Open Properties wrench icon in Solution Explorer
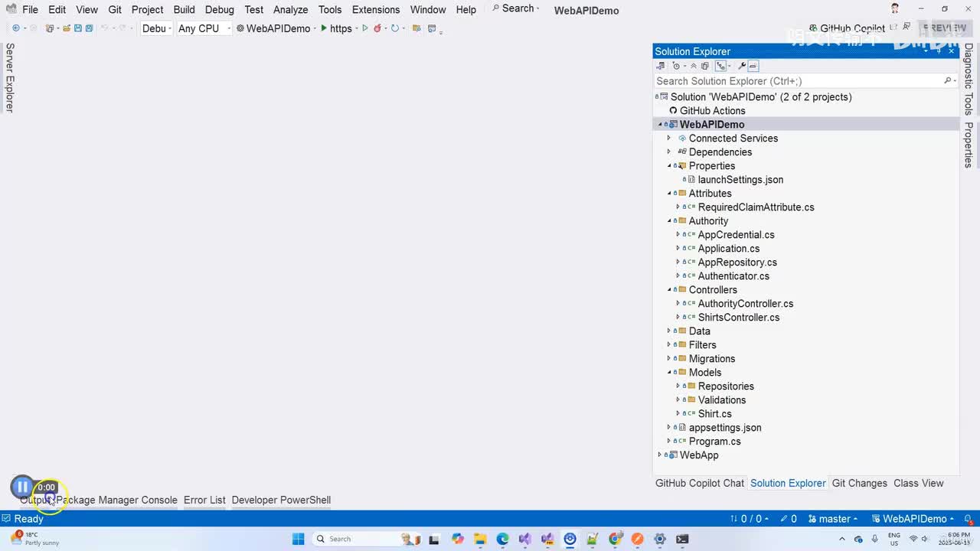The height and width of the screenshot is (551, 980). click(x=741, y=66)
